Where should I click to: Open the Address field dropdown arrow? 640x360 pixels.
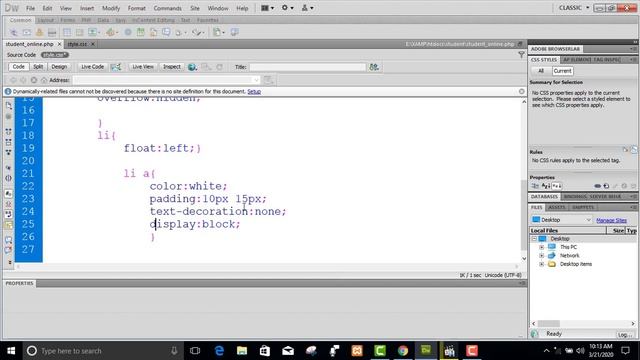click(x=256, y=80)
